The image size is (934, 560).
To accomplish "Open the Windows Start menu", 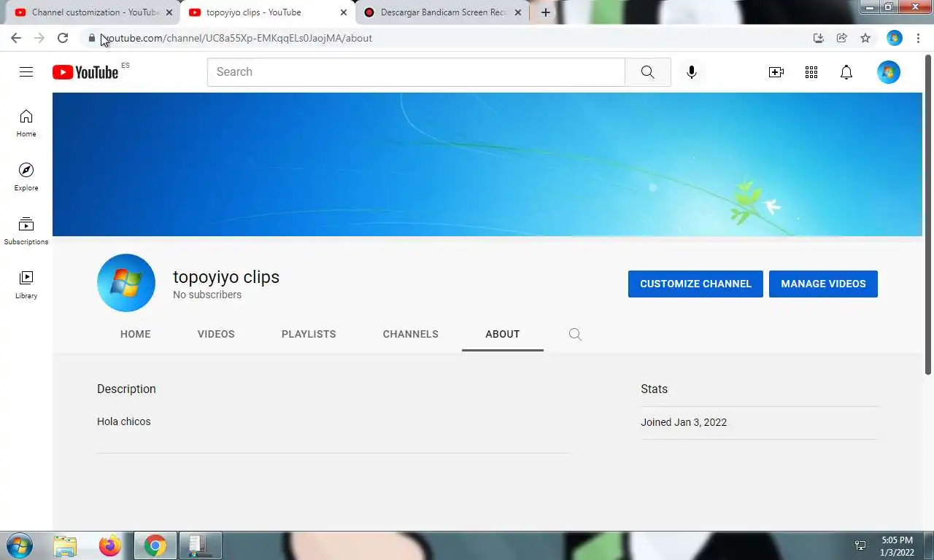I will click(20, 545).
